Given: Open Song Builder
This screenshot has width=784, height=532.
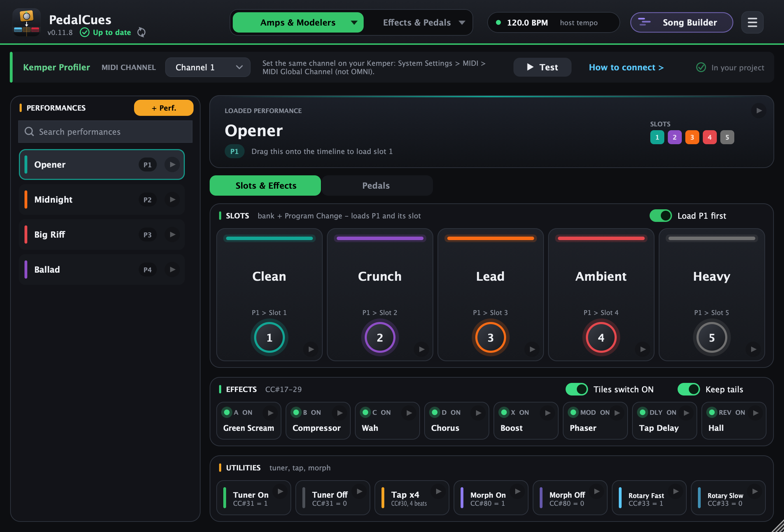Looking at the screenshot, I should click(x=681, y=22).
